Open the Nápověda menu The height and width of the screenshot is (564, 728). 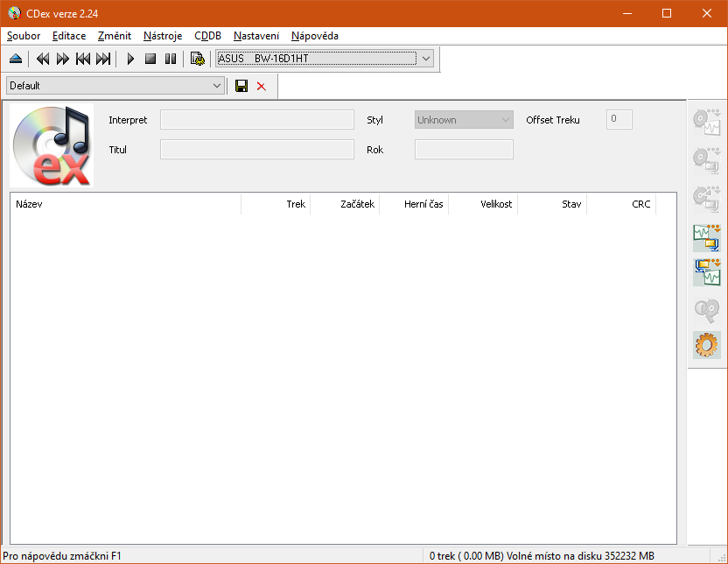[315, 36]
